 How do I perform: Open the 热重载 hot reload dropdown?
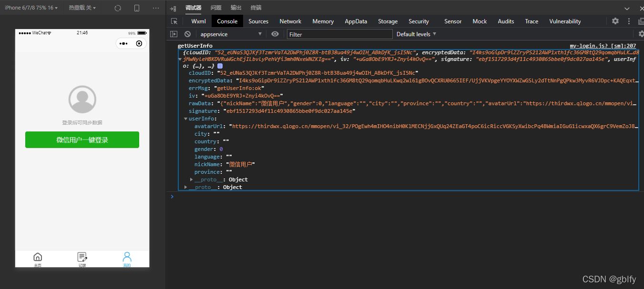pos(82,8)
